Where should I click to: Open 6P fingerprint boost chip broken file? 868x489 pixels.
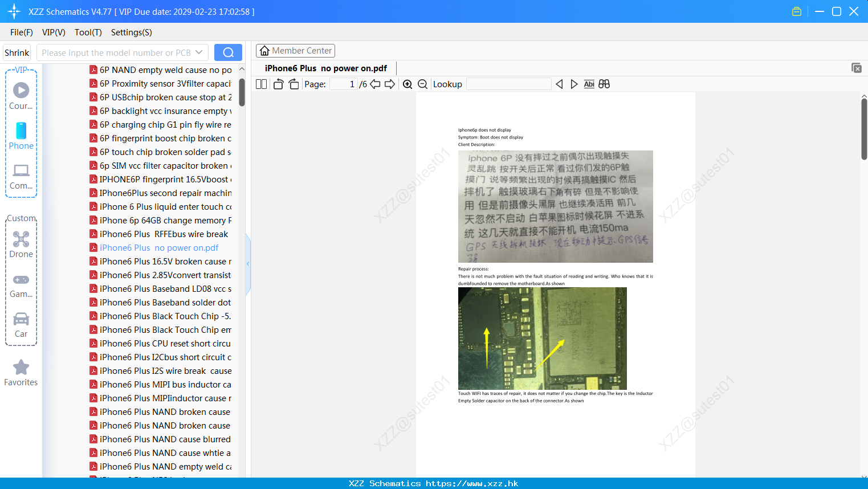pos(161,138)
